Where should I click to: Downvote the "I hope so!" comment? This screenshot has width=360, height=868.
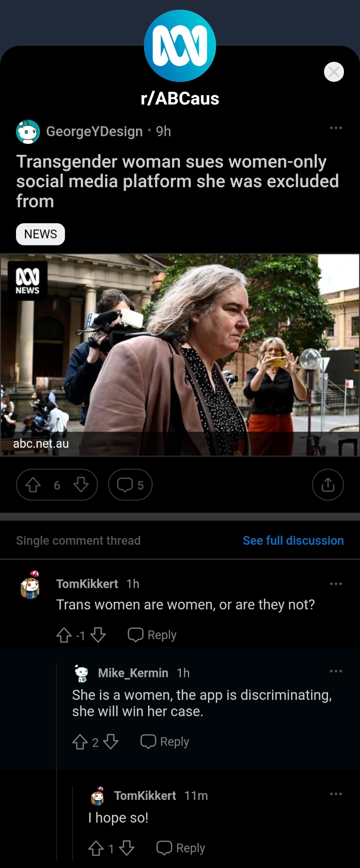(x=127, y=848)
